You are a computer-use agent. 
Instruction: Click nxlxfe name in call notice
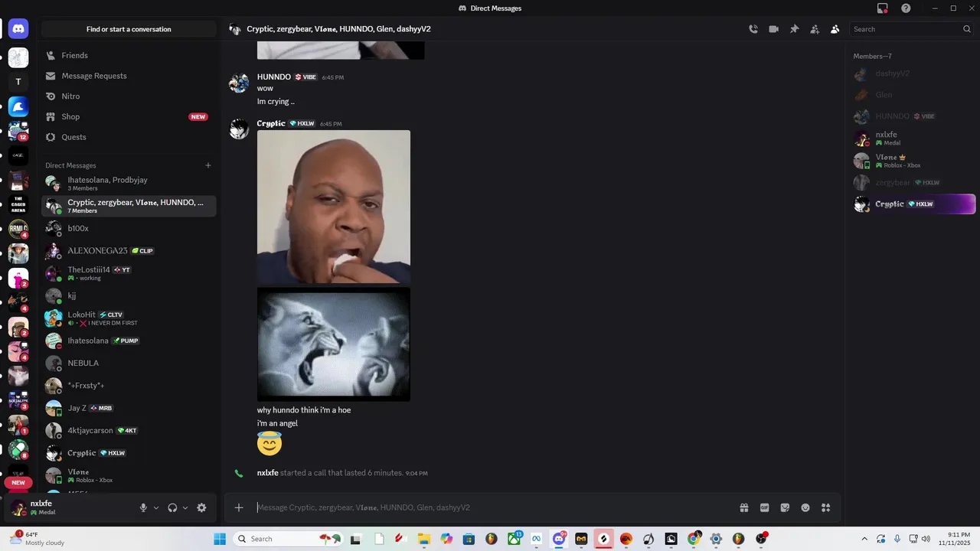(x=268, y=473)
